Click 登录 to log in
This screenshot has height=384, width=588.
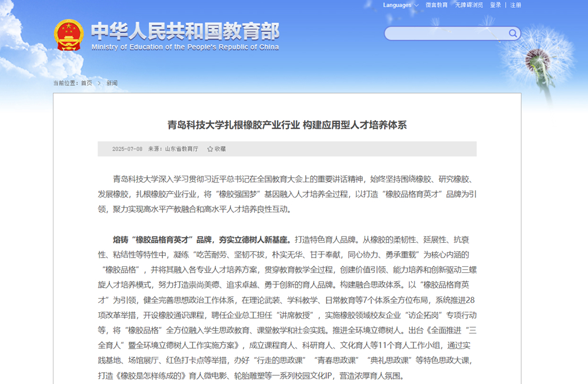(495, 5)
